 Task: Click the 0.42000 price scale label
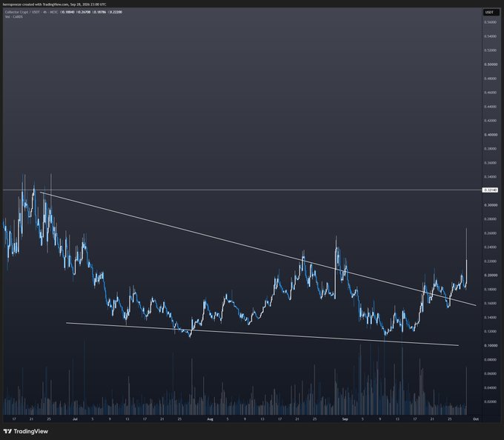pos(490,121)
